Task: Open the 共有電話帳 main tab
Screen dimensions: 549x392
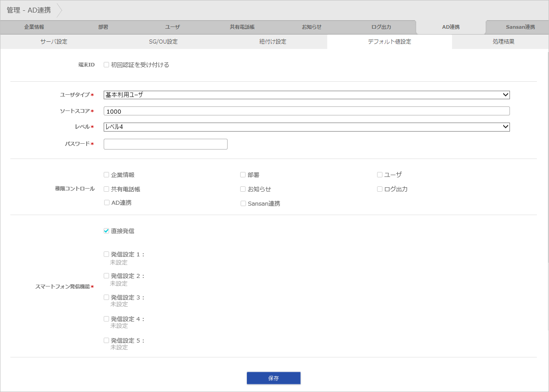Action: coord(242,27)
